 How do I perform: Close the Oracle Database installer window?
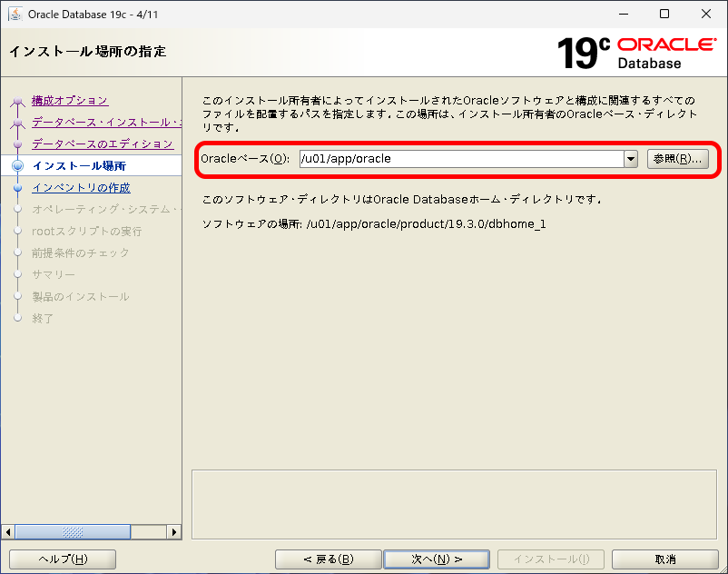click(x=705, y=14)
